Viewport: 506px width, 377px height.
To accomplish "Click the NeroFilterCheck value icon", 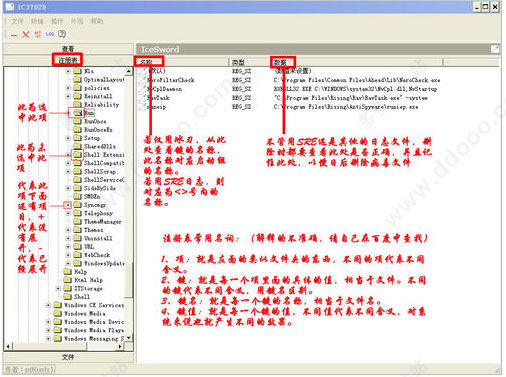I will coord(143,80).
